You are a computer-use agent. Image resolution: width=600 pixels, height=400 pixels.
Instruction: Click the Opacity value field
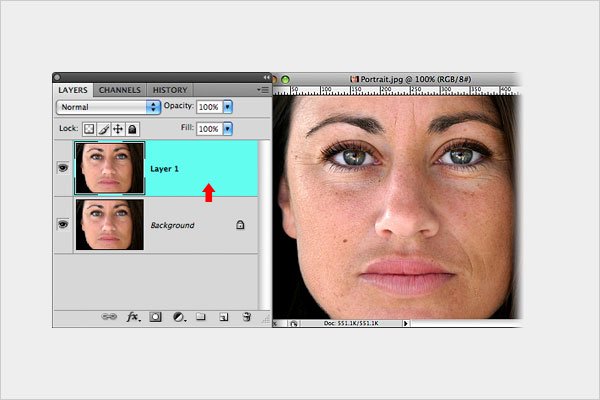209,107
